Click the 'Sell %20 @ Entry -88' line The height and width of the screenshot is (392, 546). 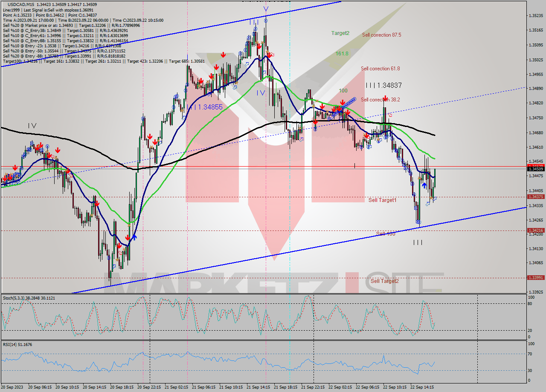tap(64, 56)
